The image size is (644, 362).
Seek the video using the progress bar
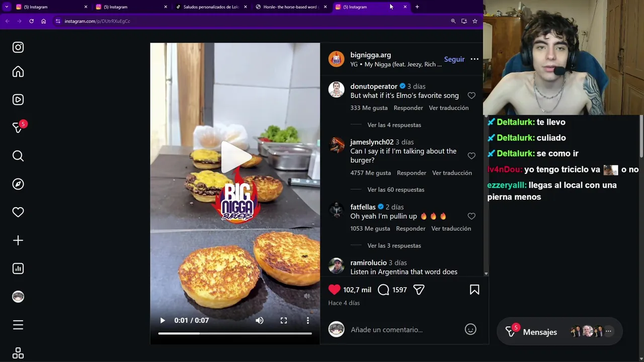tap(235, 333)
